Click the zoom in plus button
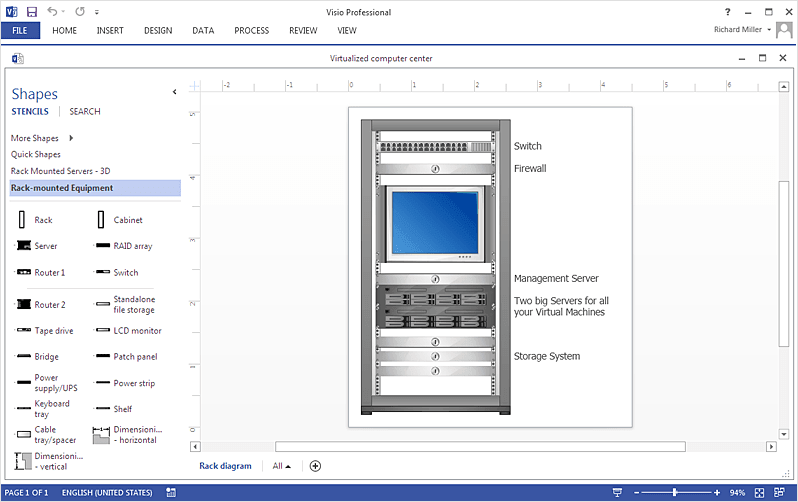This screenshot has width=798, height=502. pos(717,492)
